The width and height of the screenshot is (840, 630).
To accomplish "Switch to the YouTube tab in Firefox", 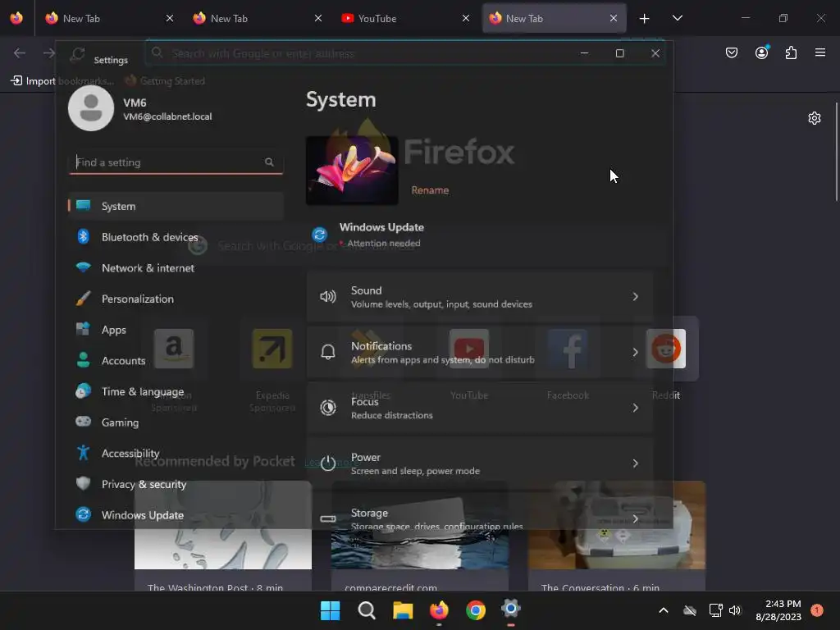I will click(405, 18).
